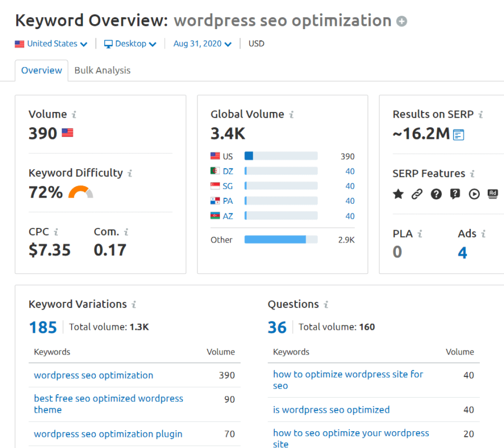The height and width of the screenshot is (448, 504).
Task: Click the Ad SERP feature icon
Action: [493, 194]
